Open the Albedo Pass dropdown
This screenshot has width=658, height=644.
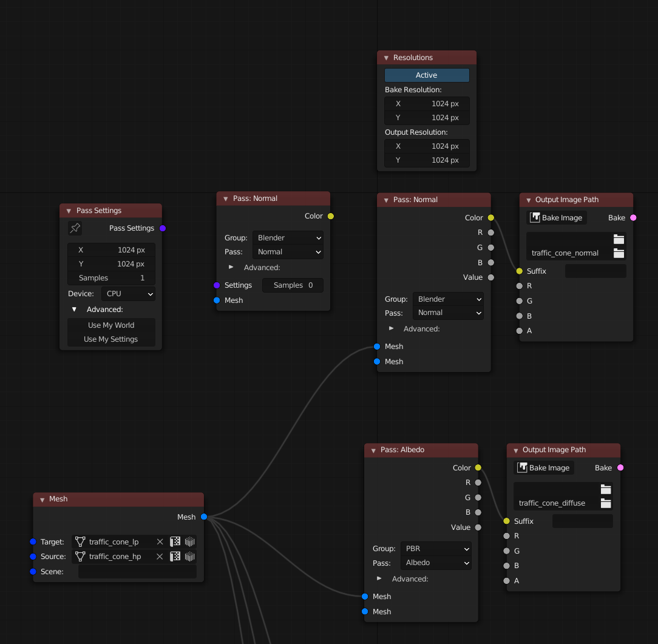[436, 563]
